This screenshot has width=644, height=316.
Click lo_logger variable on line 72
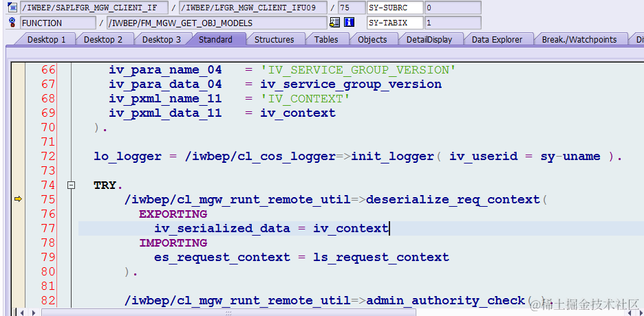(127, 157)
